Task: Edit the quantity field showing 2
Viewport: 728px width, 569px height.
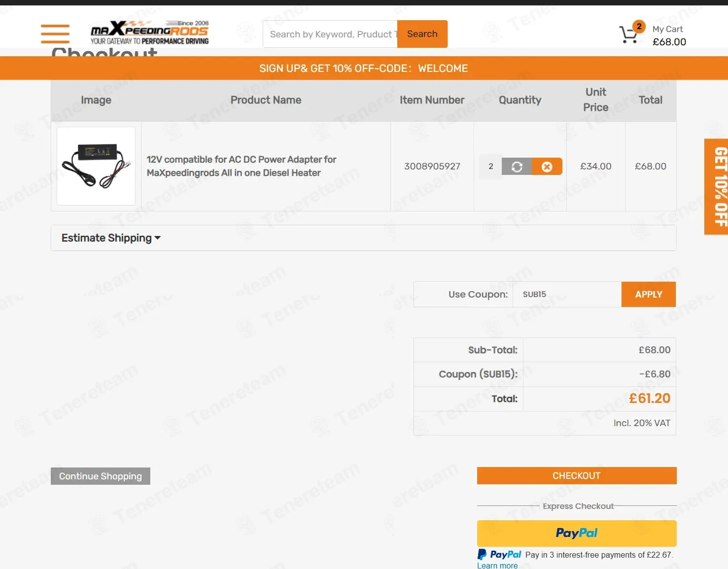Action: coord(491,167)
